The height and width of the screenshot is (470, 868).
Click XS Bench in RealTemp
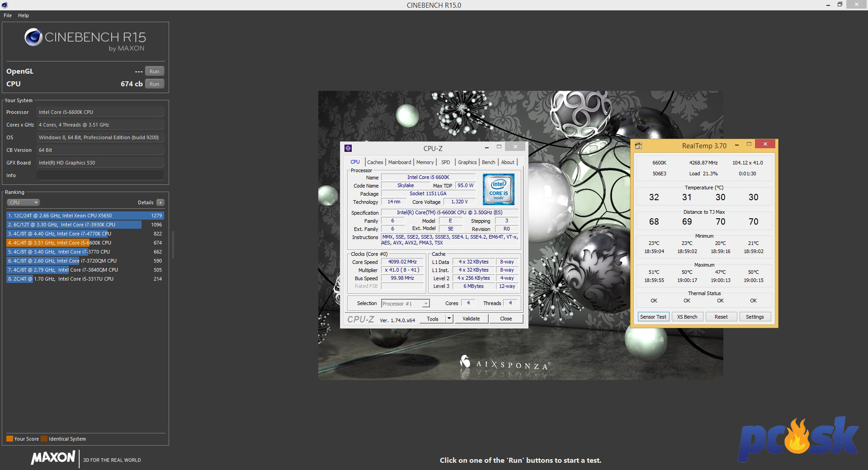(687, 317)
